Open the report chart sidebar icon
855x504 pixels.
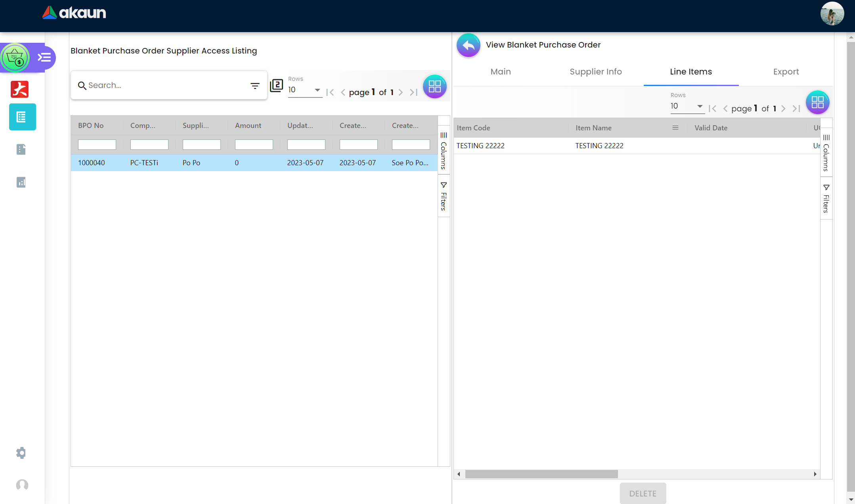pyautogui.click(x=21, y=182)
